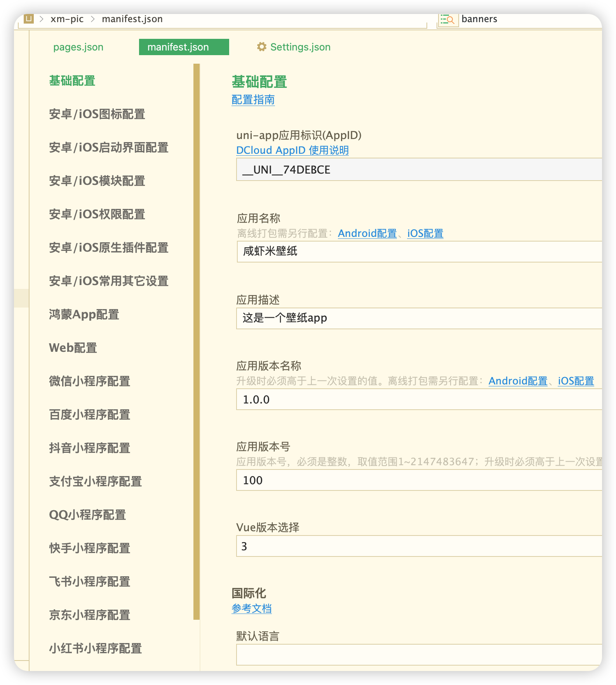The image size is (616, 685).
Task: Click the 应用名称 field 咸虾米壁纸
Action: coord(419,251)
